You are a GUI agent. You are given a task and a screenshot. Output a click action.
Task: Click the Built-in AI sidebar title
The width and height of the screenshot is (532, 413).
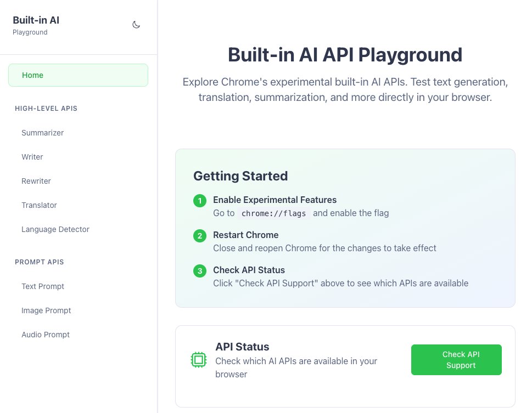pyautogui.click(x=36, y=20)
